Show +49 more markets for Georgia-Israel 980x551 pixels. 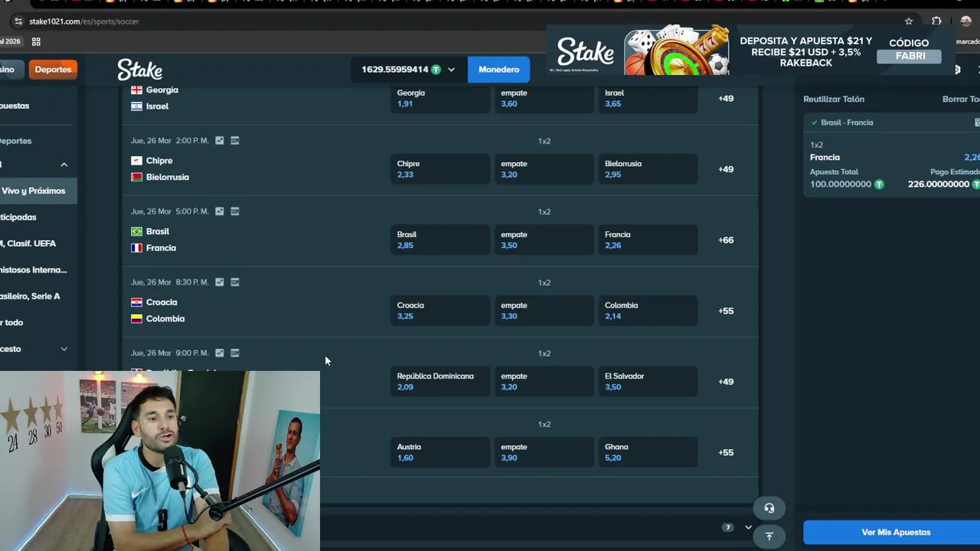click(726, 99)
